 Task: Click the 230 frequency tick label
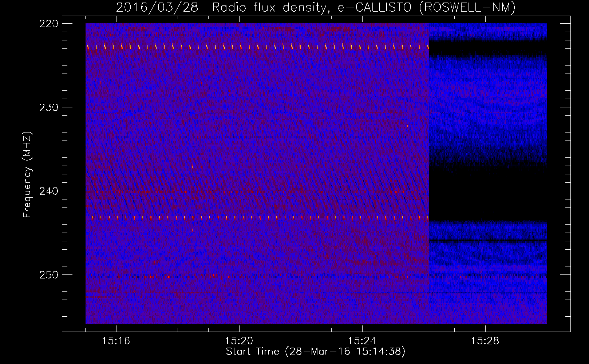[49, 107]
